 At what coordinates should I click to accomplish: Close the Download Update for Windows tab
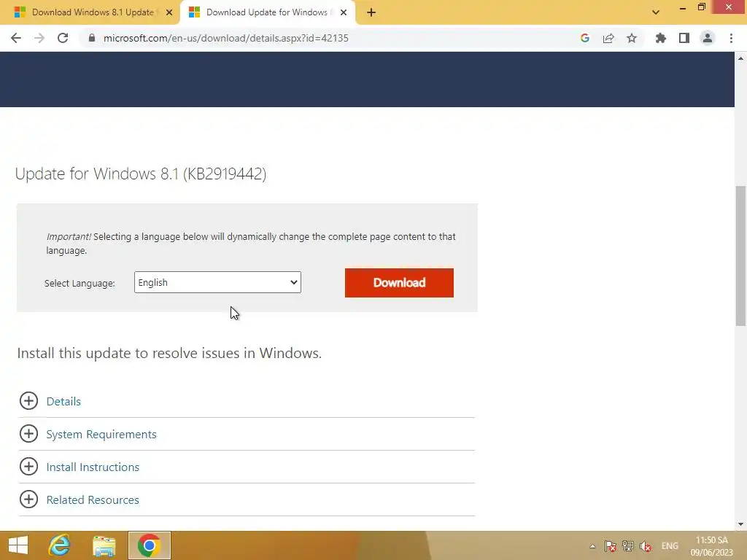[x=344, y=12]
